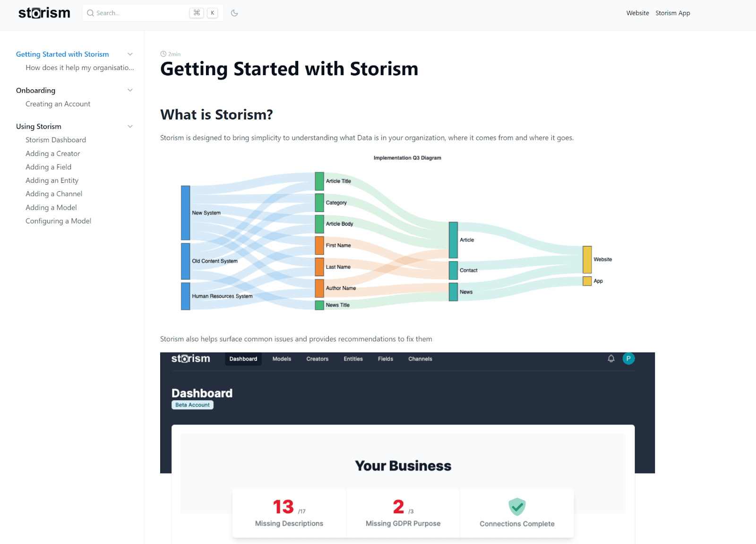Click the yellow Website node swatch
This screenshot has width=756, height=544.
[587, 259]
